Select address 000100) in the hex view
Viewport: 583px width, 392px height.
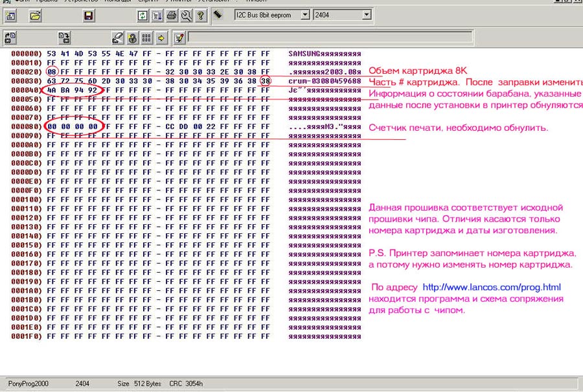click(27, 200)
